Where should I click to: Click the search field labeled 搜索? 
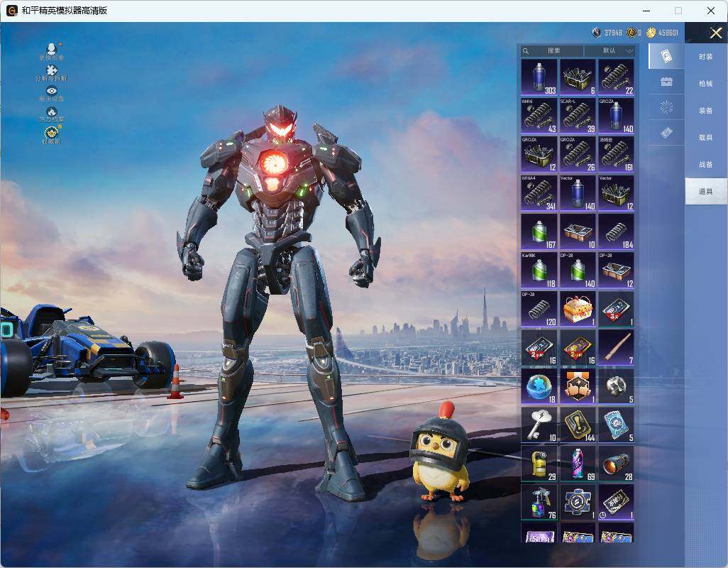tap(552, 50)
